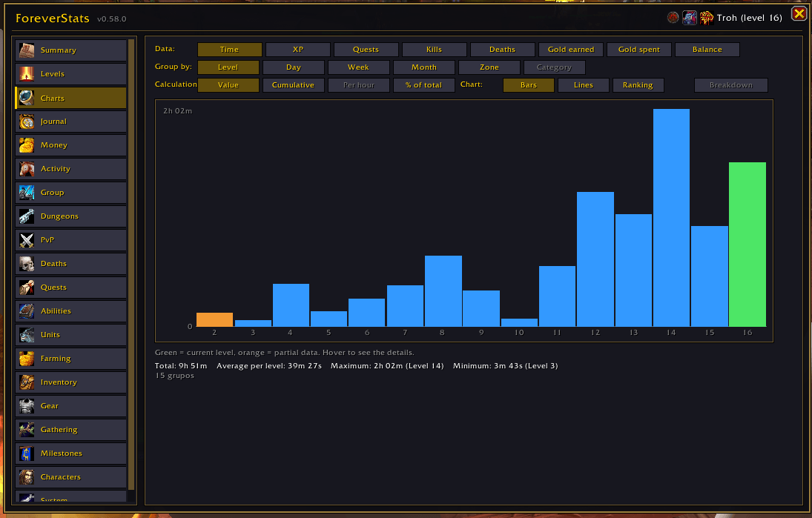Click the Levels sidebar icon

tap(27, 74)
